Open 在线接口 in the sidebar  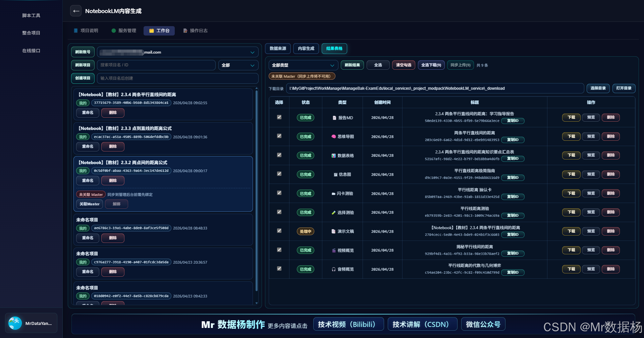[31, 51]
